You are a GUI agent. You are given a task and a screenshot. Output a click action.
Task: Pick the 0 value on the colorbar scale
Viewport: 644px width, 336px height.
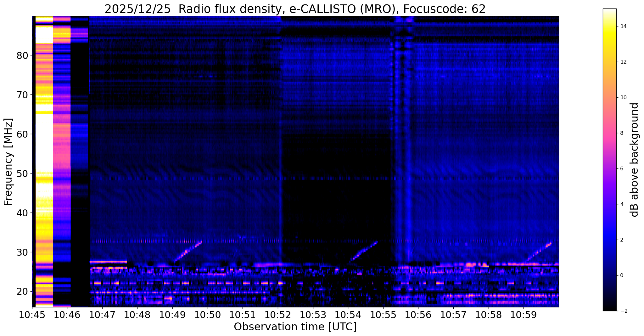622,276
